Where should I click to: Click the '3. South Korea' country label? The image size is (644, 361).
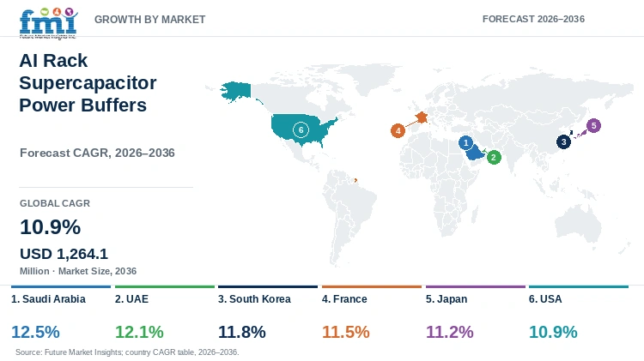(254, 299)
